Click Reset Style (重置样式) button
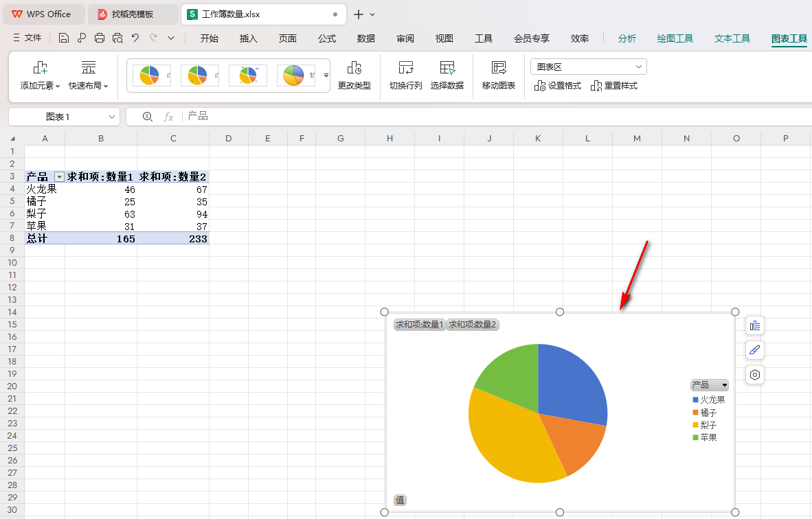 [x=614, y=86]
